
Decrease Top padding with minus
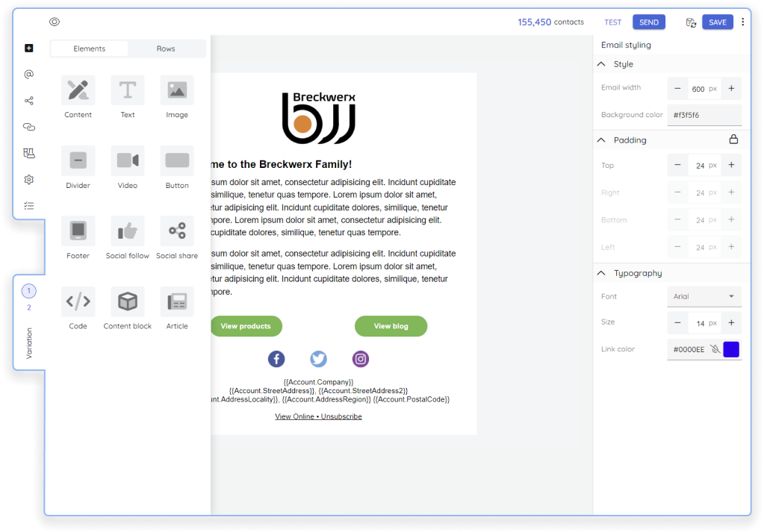pos(677,165)
